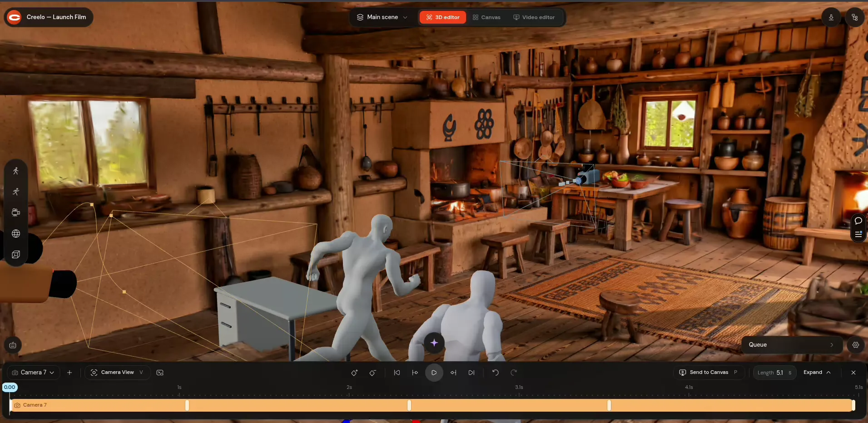868x423 pixels.
Task: Click the AI sparkle generate button
Action: click(x=434, y=343)
